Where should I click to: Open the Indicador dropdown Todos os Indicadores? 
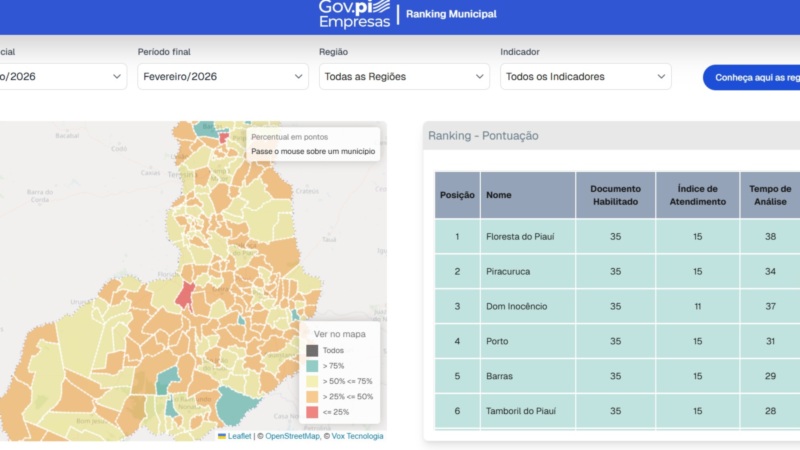(x=585, y=76)
